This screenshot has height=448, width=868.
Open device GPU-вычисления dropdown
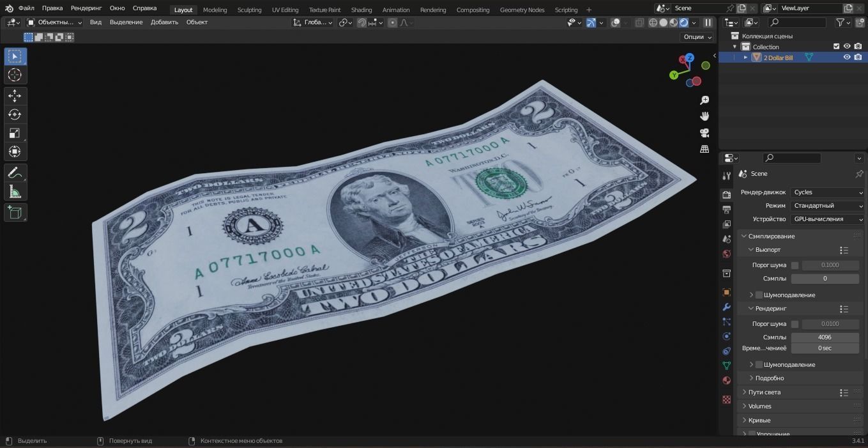pos(828,219)
